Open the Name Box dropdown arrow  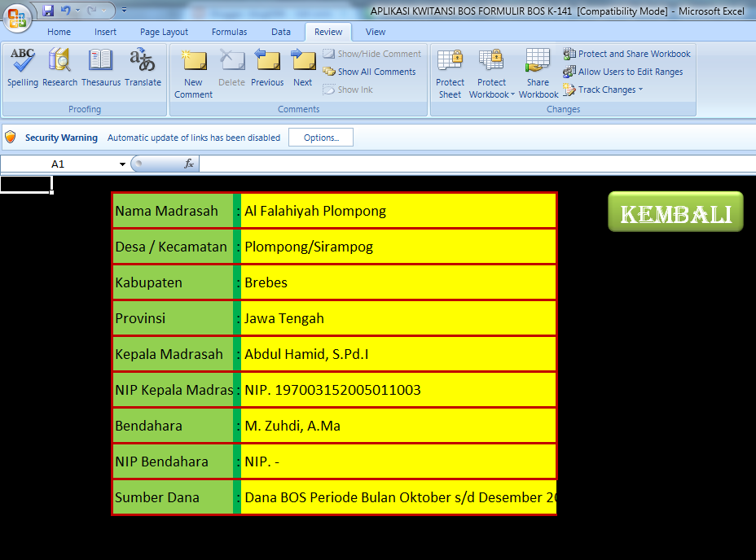coord(122,164)
